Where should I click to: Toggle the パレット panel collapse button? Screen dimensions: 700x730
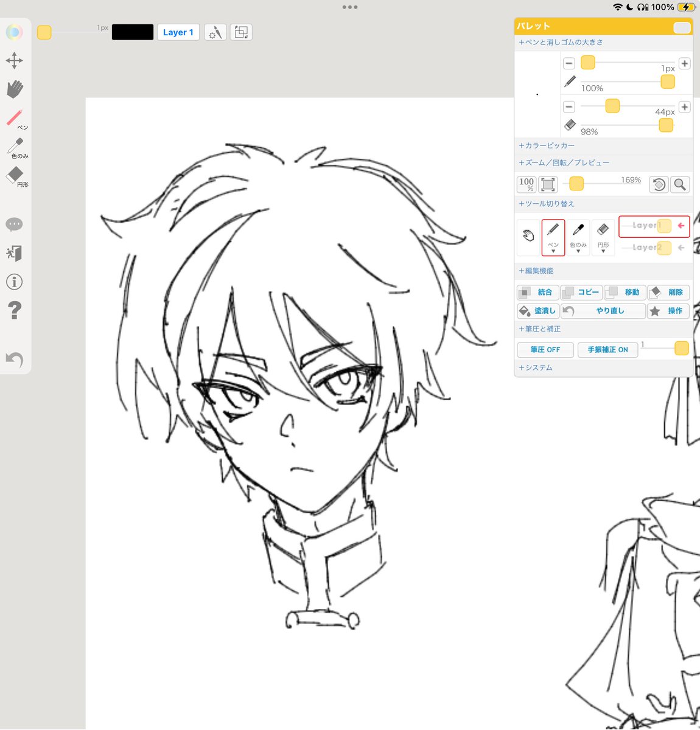point(682,27)
